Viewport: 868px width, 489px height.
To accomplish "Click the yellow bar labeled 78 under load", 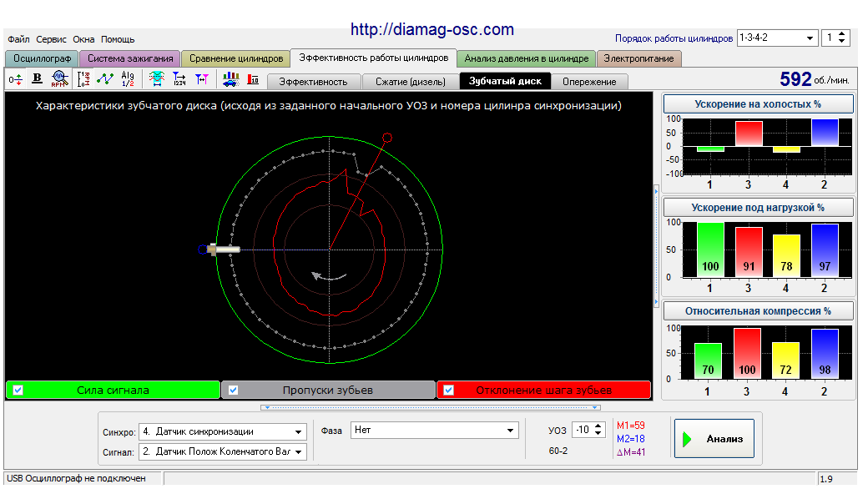I will coord(786,255).
